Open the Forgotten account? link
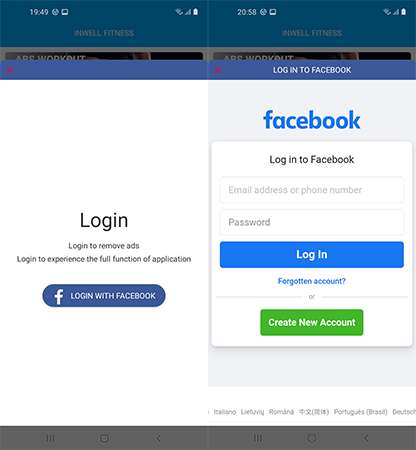This screenshot has width=416, height=450. [x=312, y=281]
